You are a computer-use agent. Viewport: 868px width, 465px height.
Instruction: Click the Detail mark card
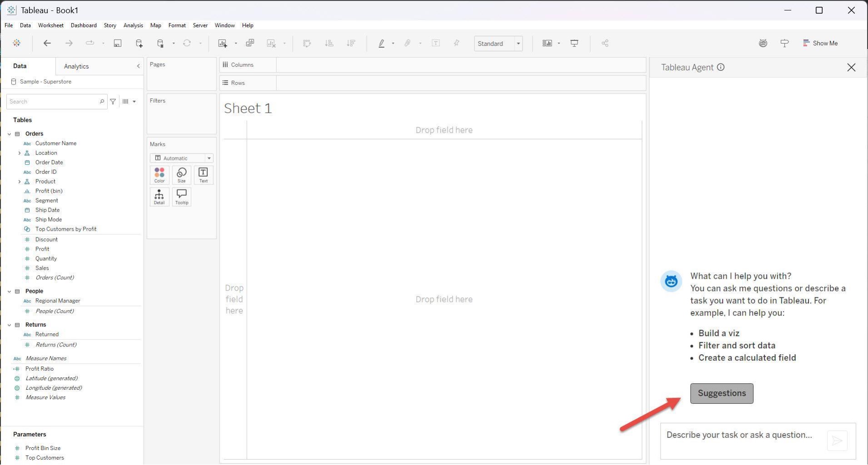point(159,197)
